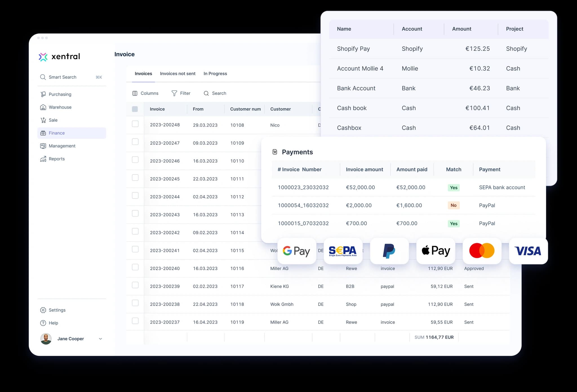Select the VISA logo card
577x392 pixels.
(x=528, y=251)
